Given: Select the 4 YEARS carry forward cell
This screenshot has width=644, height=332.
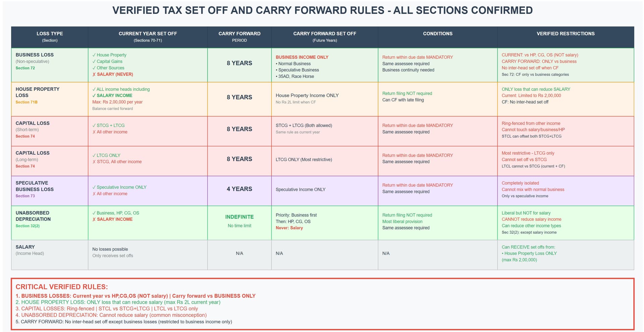Looking at the screenshot, I should point(239,189).
